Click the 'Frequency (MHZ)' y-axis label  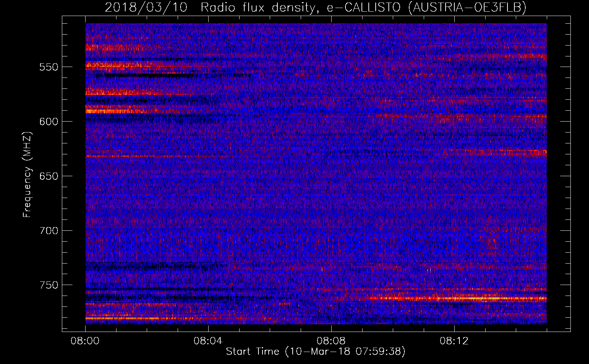tap(27, 175)
